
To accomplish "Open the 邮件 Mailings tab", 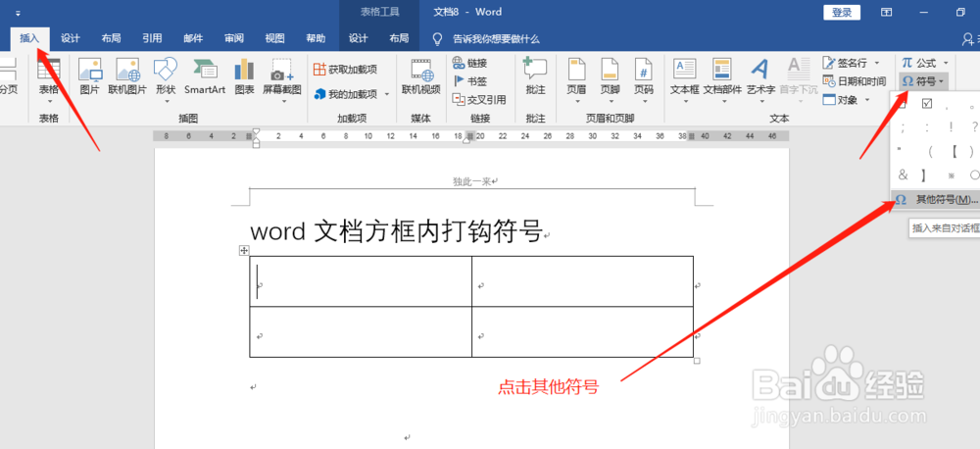I will (x=192, y=39).
